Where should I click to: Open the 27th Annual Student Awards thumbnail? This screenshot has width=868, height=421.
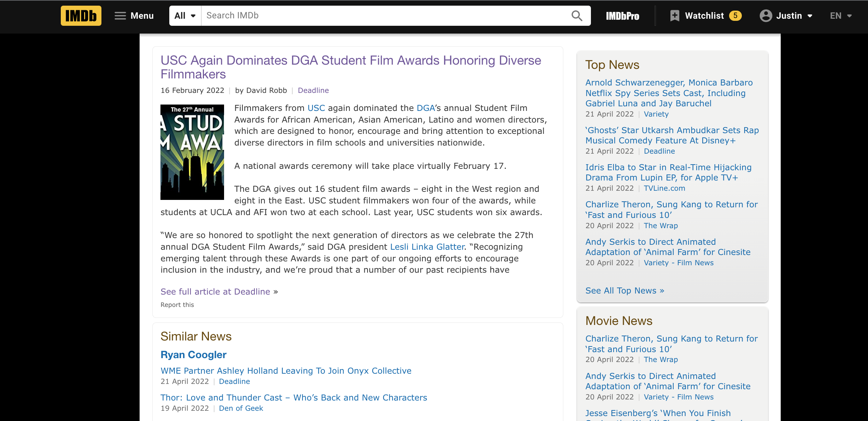[192, 152]
